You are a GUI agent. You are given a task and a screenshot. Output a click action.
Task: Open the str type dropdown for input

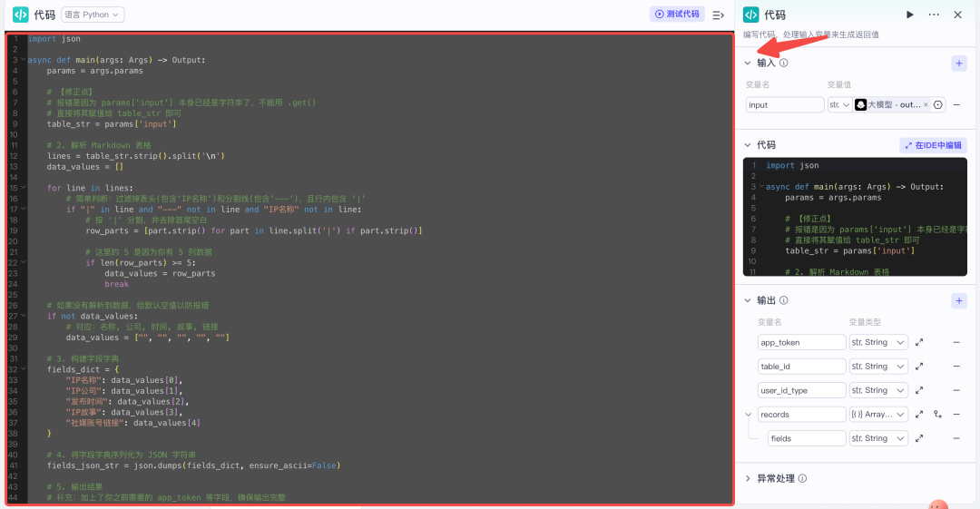838,105
